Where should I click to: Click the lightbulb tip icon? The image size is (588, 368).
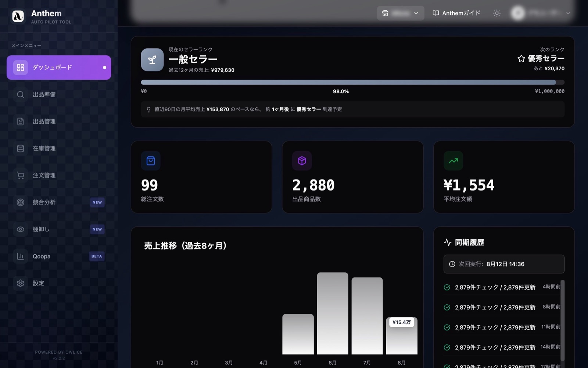coord(148,109)
